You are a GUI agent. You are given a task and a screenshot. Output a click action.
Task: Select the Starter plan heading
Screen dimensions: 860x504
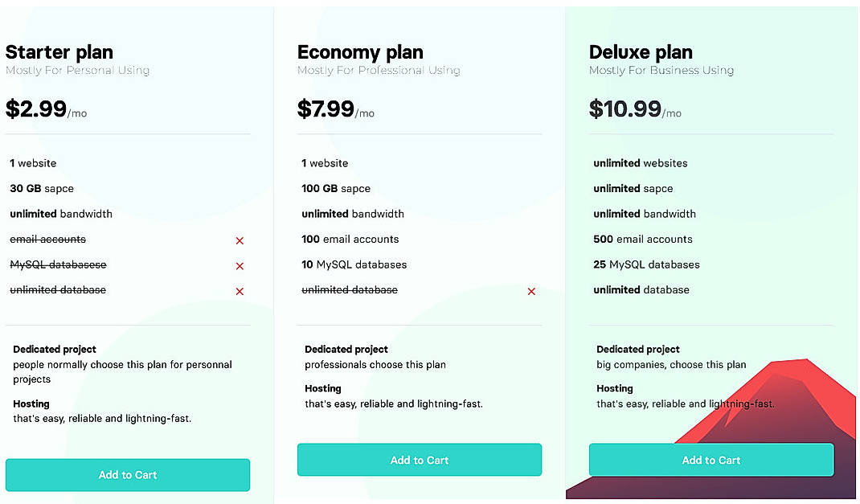pos(59,52)
